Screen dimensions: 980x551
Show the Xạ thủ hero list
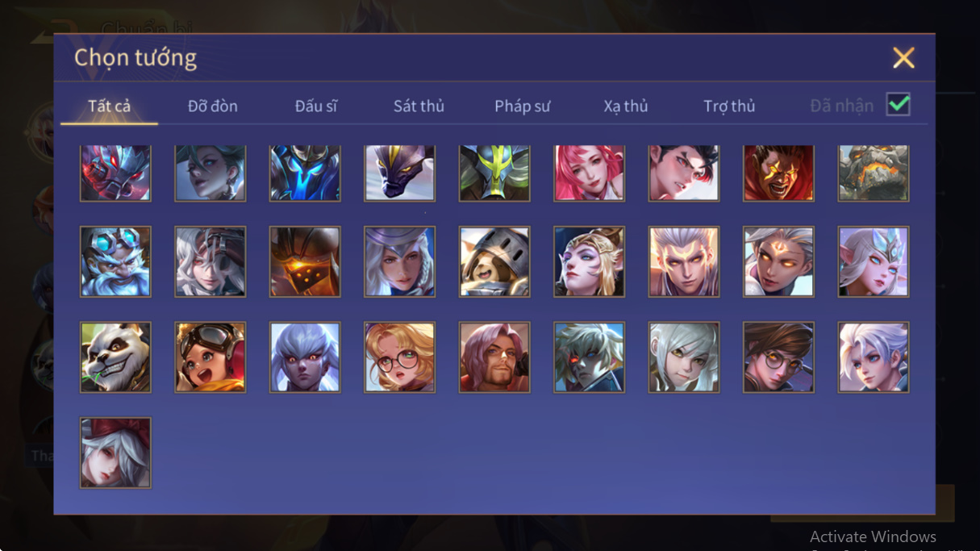(x=626, y=106)
